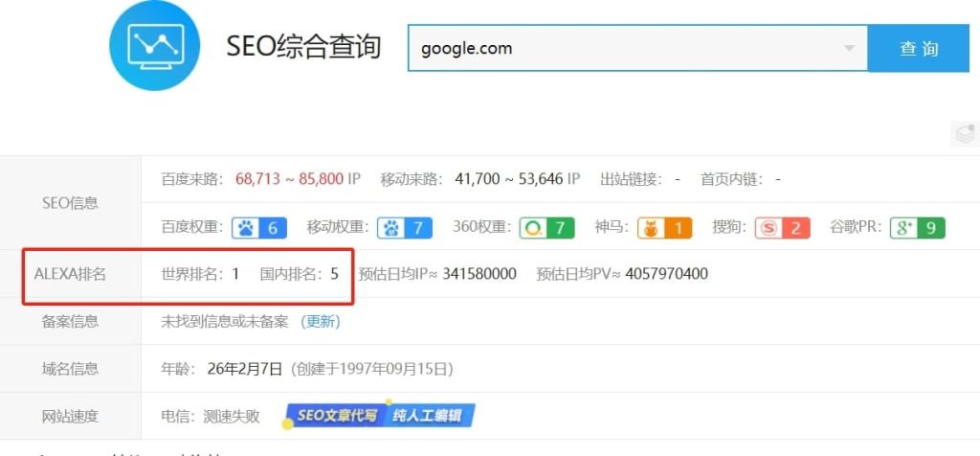Open the Google PR 9 badge
Viewport: 980px width, 456px height.
(x=918, y=228)
